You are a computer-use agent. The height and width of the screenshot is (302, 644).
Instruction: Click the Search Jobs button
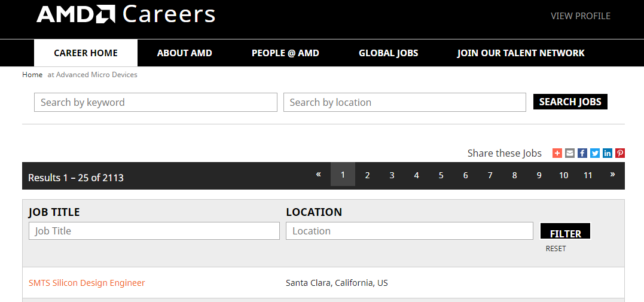click(x=570, y=102)
